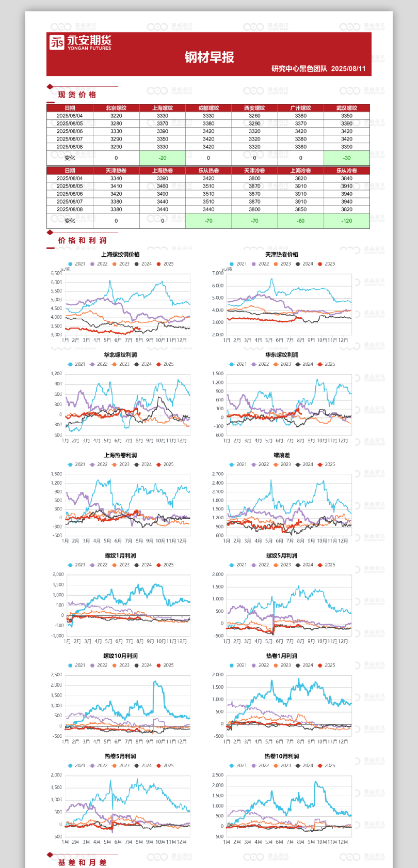Image resolution: width=418 pixels, height=868 pixels.
Task: Click the 螺废差 chart title
Action: [x=282, y=455]
